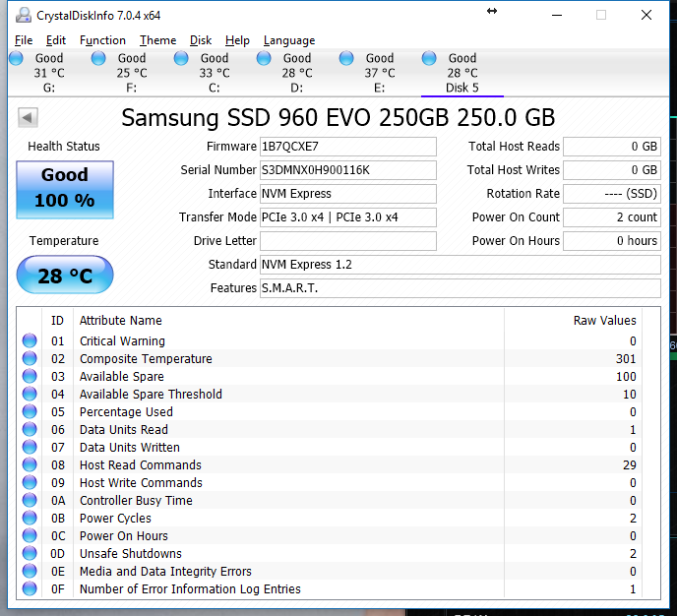Screen dimensions: 677x616
Task: Select the C: drive status orb
Action: click(181, 59)
